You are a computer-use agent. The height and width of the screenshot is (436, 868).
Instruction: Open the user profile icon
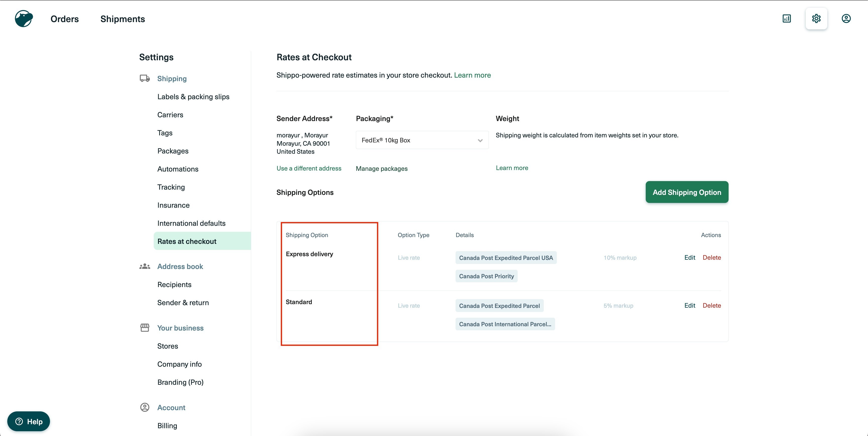(x=846, y=19)
